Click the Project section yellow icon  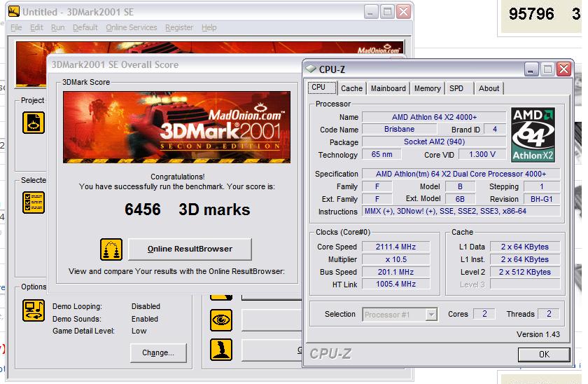tap(34, 123)
